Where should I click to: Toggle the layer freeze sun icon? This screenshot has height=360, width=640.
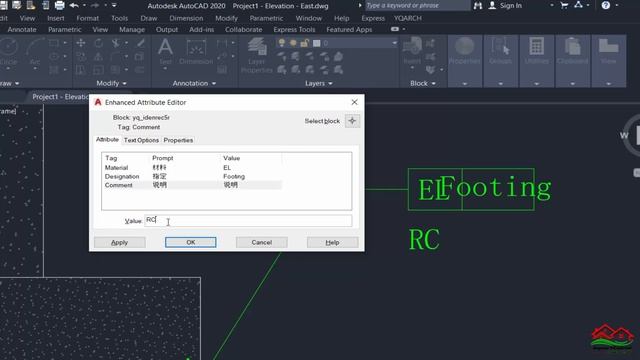coord(293,43)
